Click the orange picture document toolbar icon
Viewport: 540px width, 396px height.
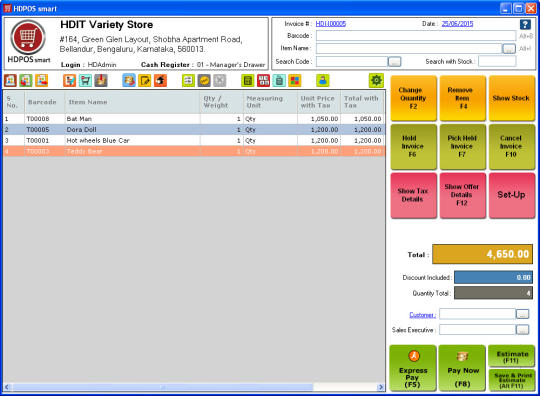(42, 81)
